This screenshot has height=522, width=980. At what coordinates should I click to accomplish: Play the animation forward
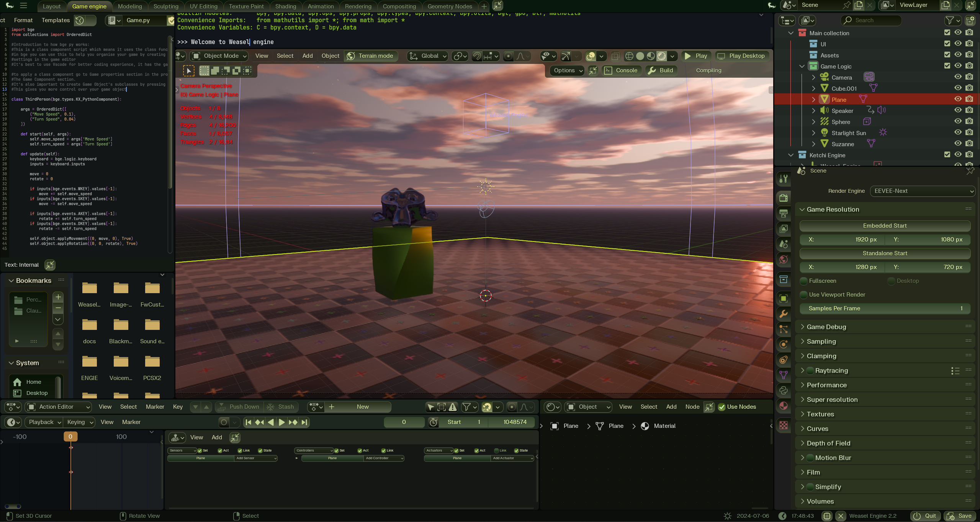tap(282, 422)
